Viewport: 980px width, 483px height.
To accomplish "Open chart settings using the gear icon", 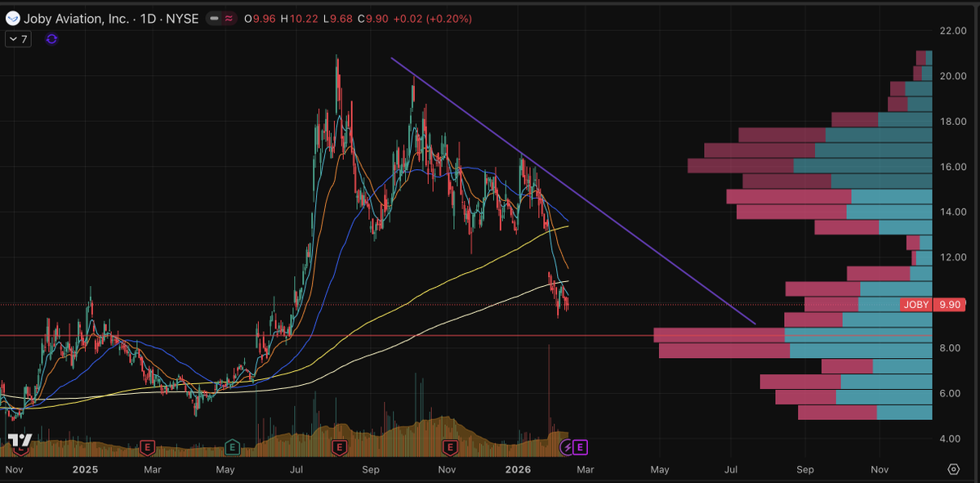I will pyautogui.click(x=954, y=469).
